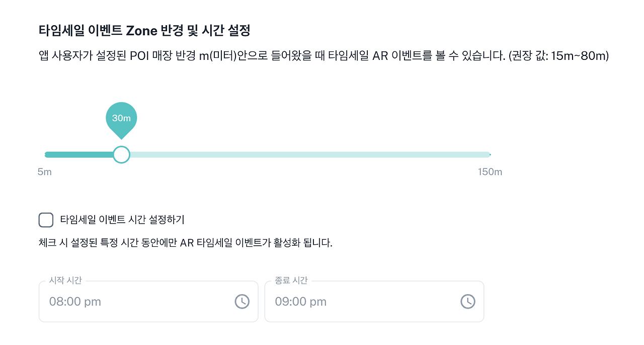Expand the start time selection dropdown
This screenshot has width=644, height=345.
[242, 302]
